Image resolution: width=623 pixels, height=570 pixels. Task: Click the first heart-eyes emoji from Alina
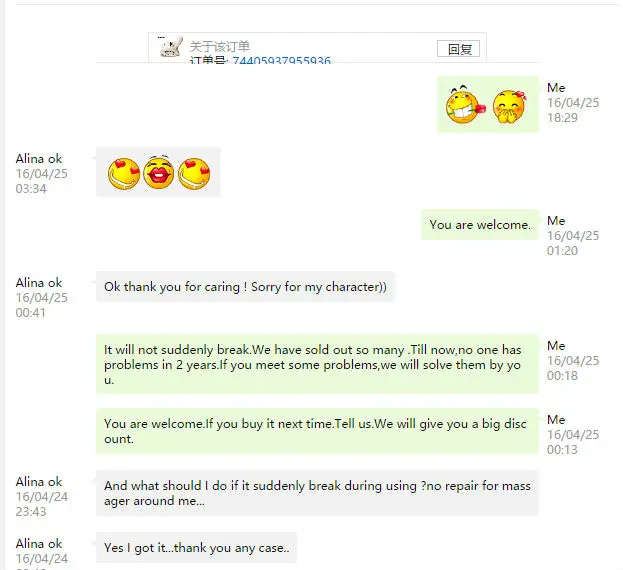[x=124, y=174]
